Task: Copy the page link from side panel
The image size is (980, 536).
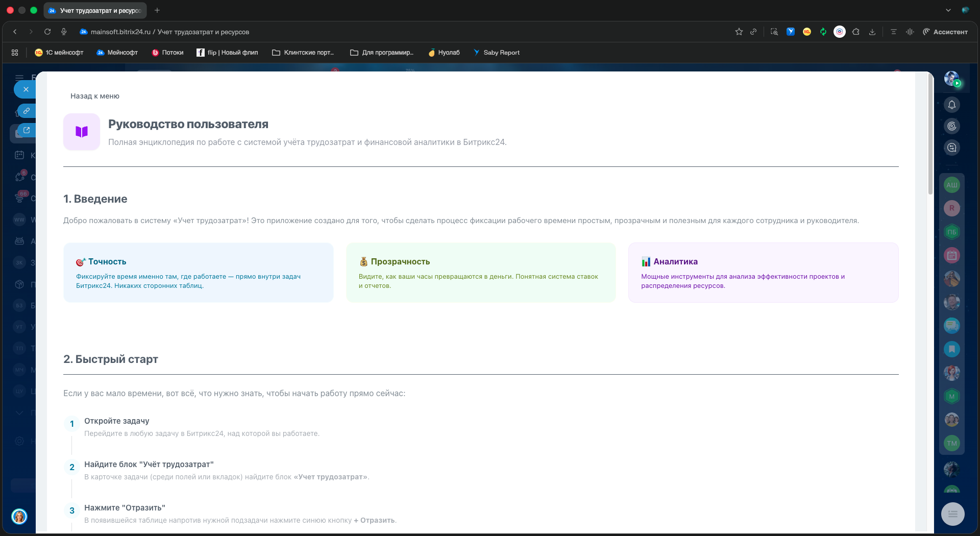Action: pos(27,111)
